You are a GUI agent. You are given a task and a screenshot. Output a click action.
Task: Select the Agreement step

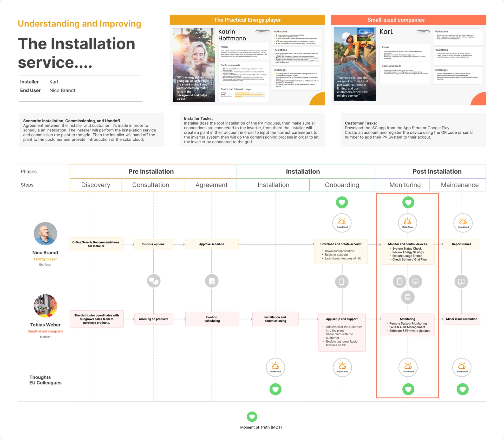point(211,185)
